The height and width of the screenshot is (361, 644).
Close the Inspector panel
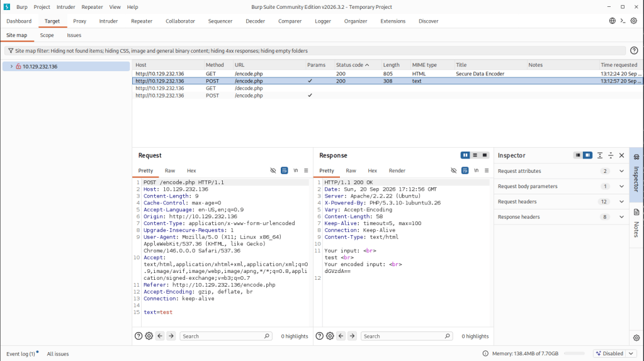click(621, 155)
